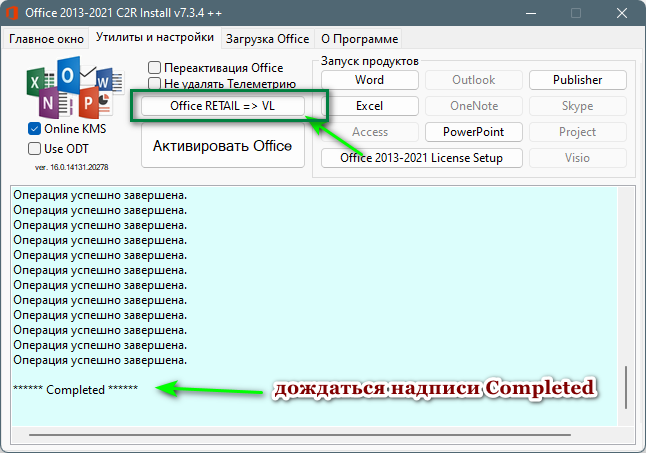Click the Активировать Office button
This screenshot has height=453, width=646.
[x=223, y=146]
